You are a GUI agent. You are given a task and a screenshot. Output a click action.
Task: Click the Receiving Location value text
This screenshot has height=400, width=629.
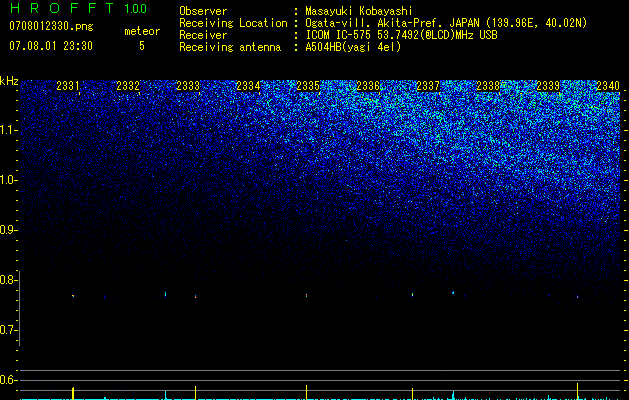click(x=446, y=23)
